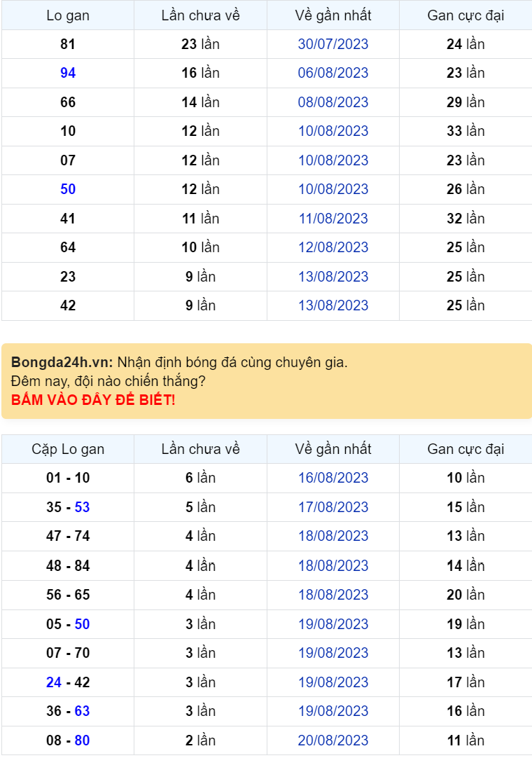This screenshot has height=758, width=532.
Task: Click the date link 30/07/2023
Action: 332,44
